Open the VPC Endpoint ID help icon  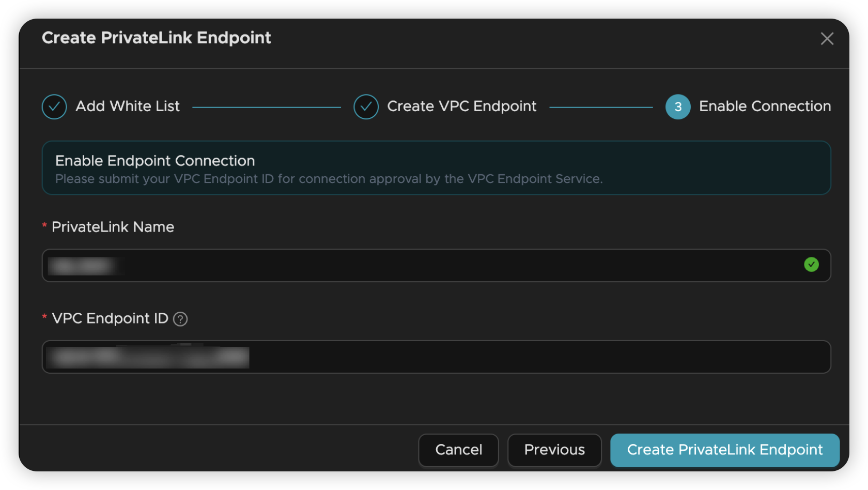click(x=180, y=319)
